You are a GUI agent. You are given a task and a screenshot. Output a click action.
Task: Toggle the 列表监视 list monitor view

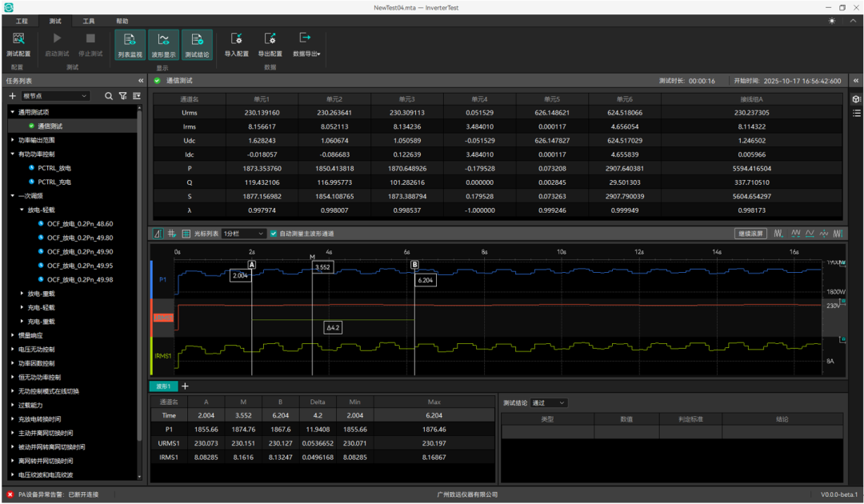pos(130,43)
